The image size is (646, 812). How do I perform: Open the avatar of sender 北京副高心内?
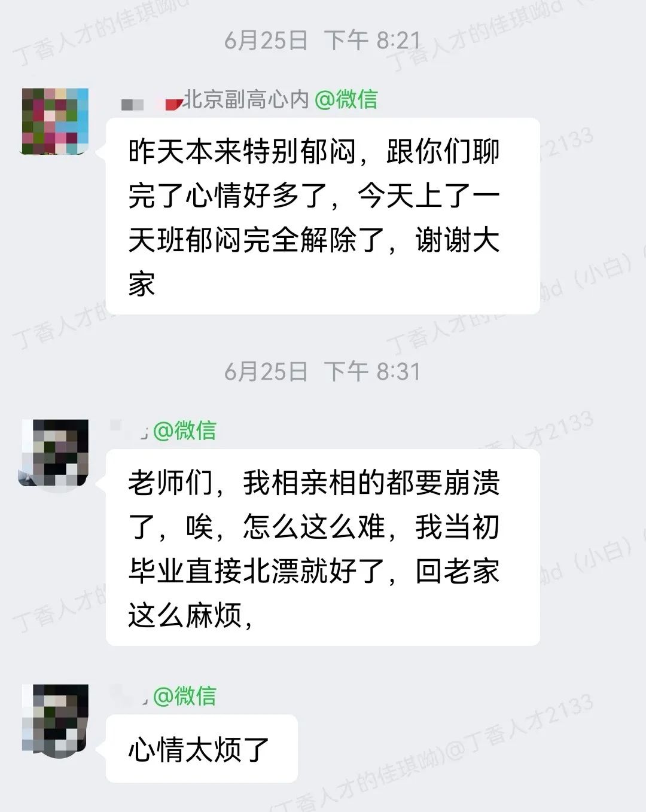(55, 121)
